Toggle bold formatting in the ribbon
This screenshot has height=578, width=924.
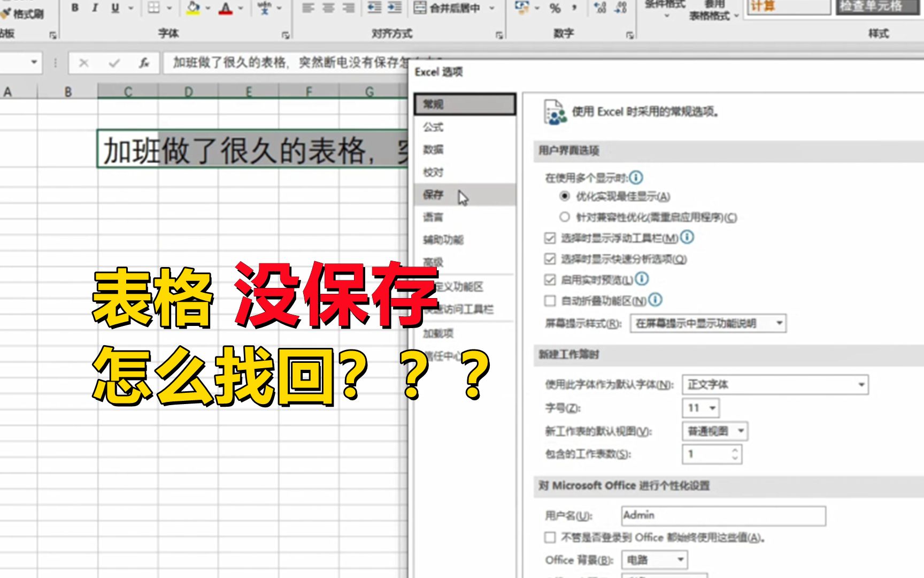tap(75, 8)
